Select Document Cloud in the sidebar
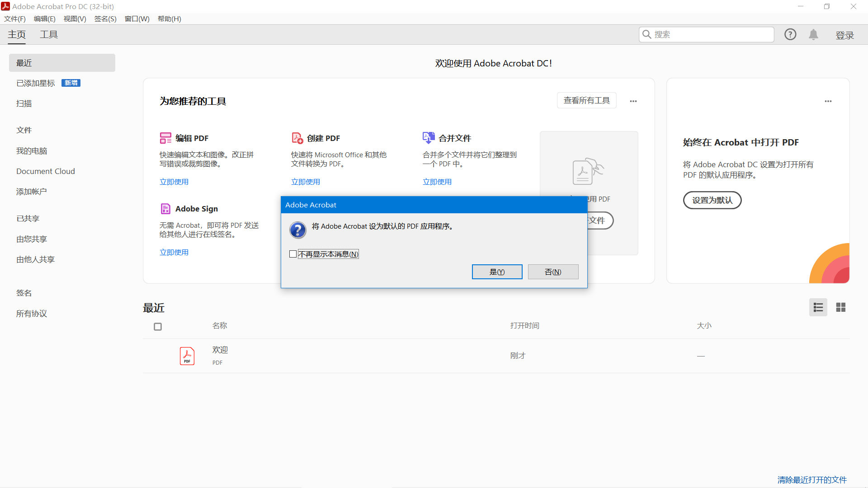The width and height of the screenshot is (868, 488). coord(46,171)
